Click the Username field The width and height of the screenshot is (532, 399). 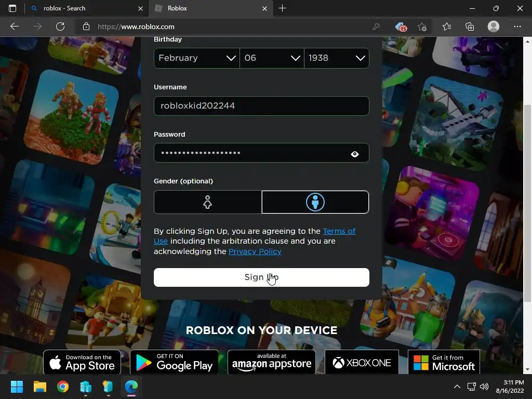pos(261,106)
